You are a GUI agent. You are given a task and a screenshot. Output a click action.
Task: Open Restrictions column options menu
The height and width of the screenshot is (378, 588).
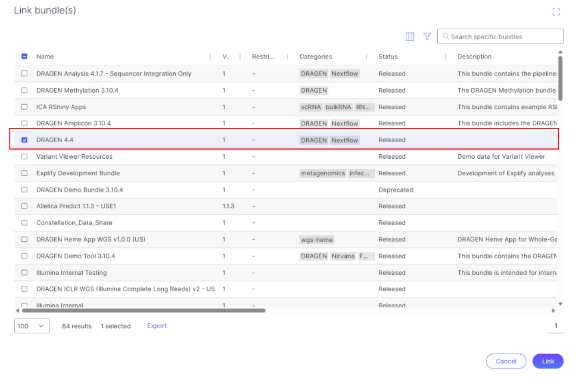click(x=286, y=57)
